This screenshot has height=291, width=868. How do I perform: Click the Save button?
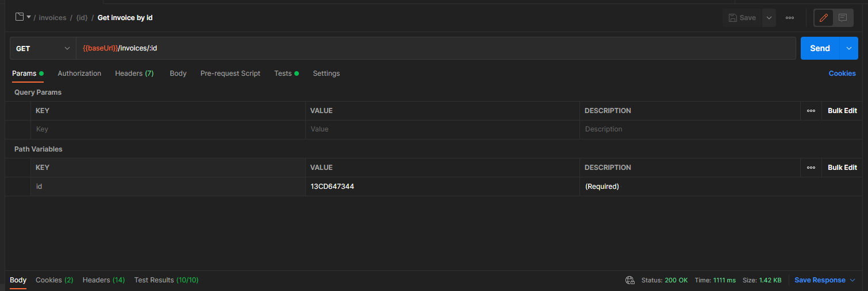pyautogui.click(x=742, y=18)
